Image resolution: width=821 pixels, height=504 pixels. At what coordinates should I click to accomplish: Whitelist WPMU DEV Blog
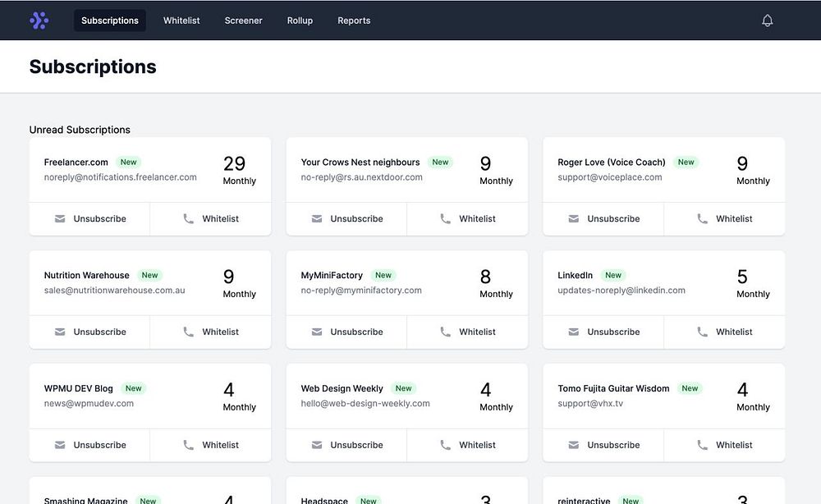(210, 445)
